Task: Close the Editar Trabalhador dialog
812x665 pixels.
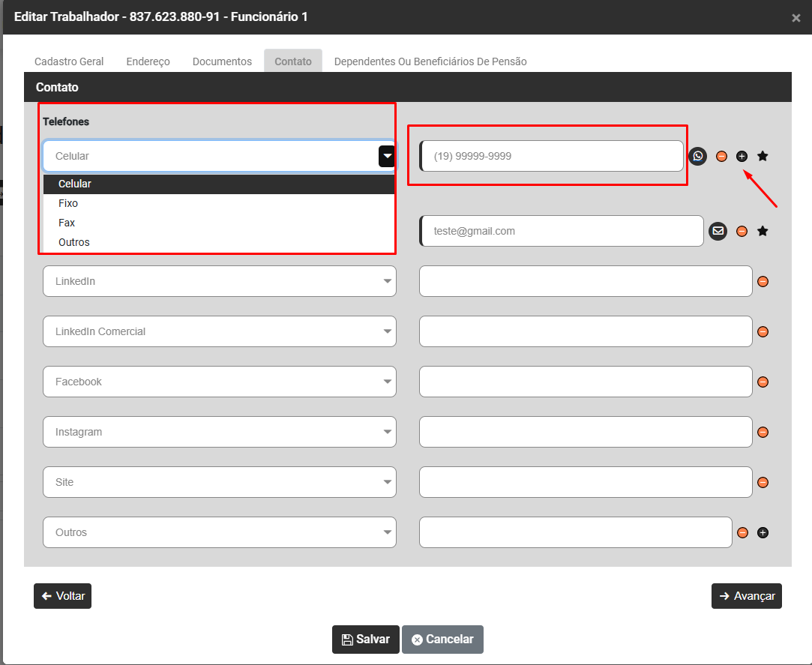Action: [796, 18]
